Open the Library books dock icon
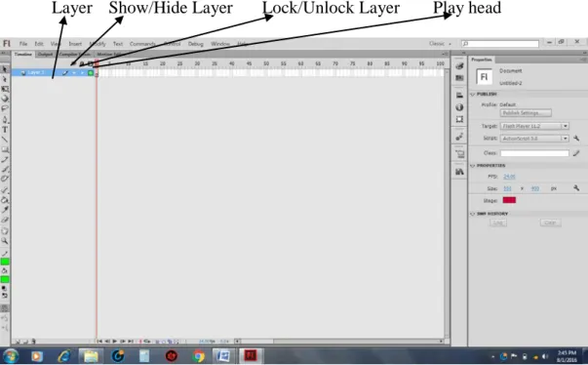This screenshot has width=588, height=365. click(459, 172)
